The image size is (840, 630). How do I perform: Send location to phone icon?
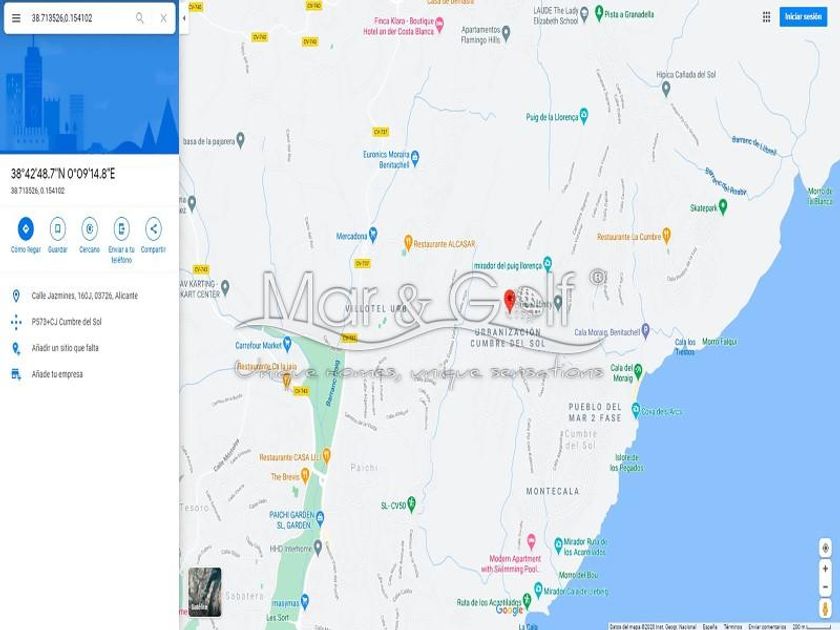(x=122, y=229)
